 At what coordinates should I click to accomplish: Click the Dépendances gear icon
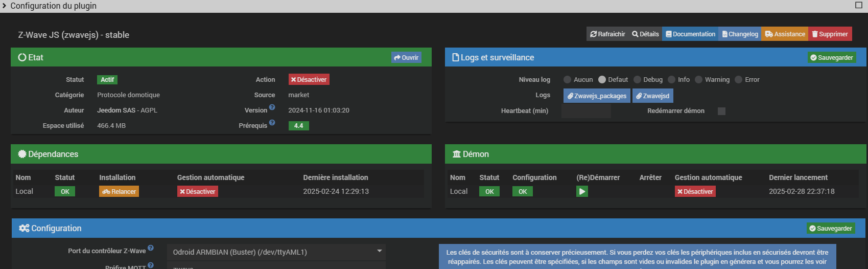coord(22,154)
